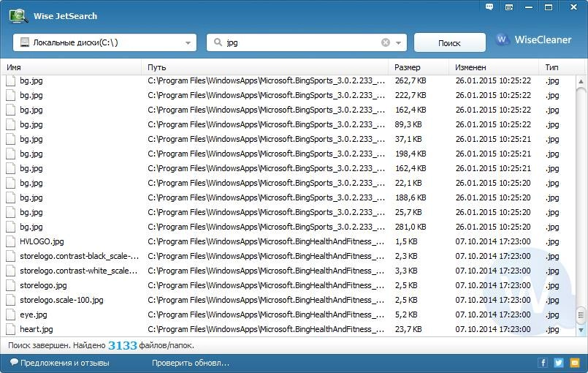588x373 pixels.
Task: Click the magnifier icon in the search box
Action: coord(218,42)
